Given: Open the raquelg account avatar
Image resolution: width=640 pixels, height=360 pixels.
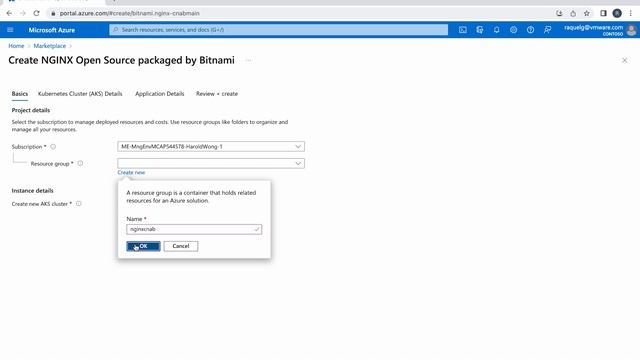Looking at the screenshot, I should (631, 30).
